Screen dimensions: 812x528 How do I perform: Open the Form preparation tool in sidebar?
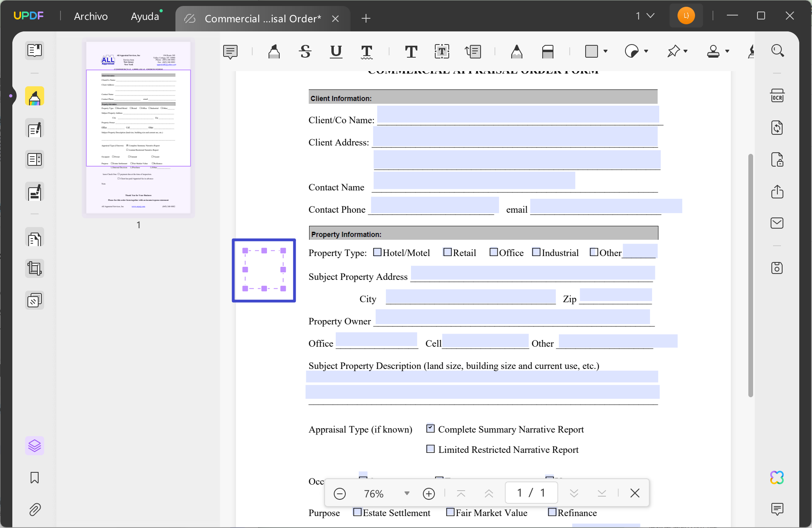click(x=35, y=160)
